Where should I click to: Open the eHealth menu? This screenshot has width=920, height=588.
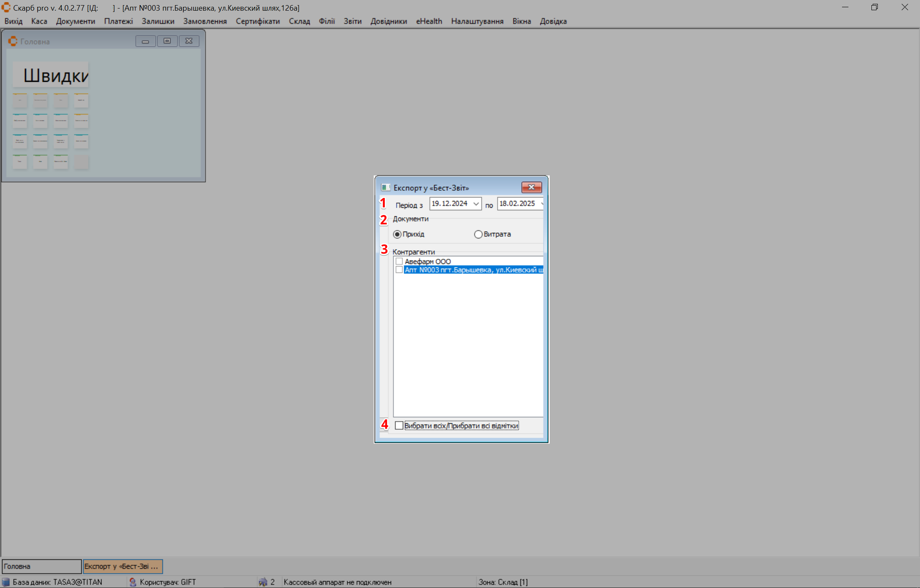pyautogui.click(x=429, y=21)
